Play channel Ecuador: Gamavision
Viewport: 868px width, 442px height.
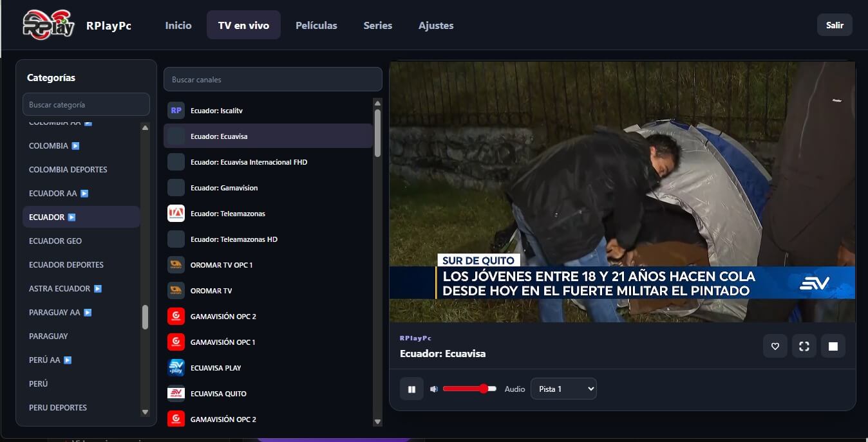[268, 188]
